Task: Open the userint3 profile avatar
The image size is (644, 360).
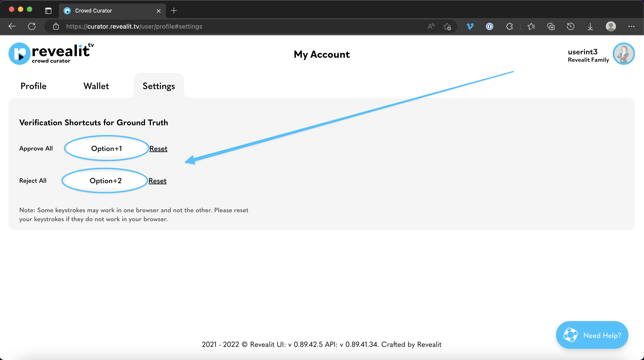Action: [623, 54]
